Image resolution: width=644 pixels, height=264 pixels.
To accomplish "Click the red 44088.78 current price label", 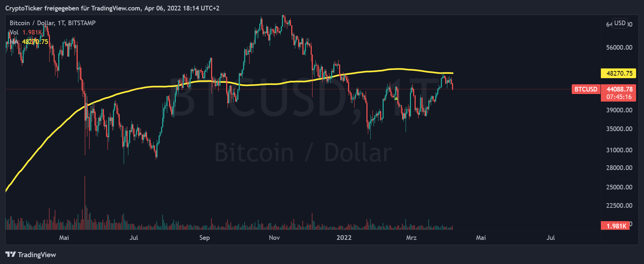I will 618,89.
